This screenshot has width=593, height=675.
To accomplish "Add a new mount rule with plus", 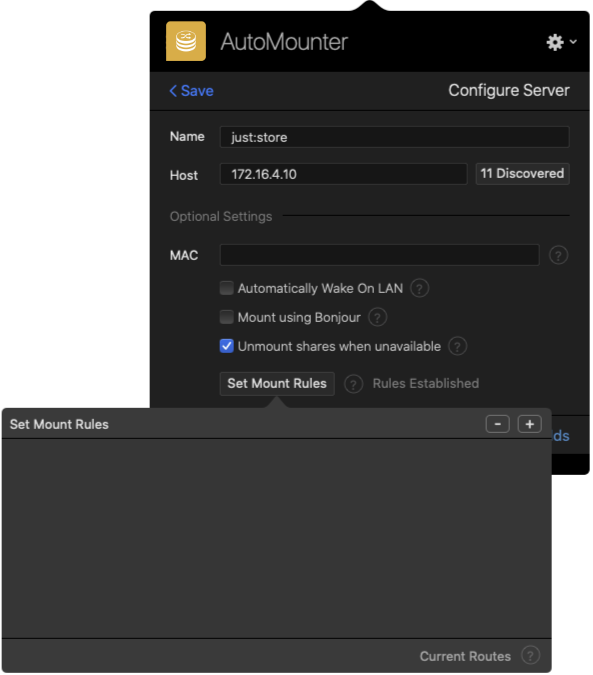I will tap(530, 424).
